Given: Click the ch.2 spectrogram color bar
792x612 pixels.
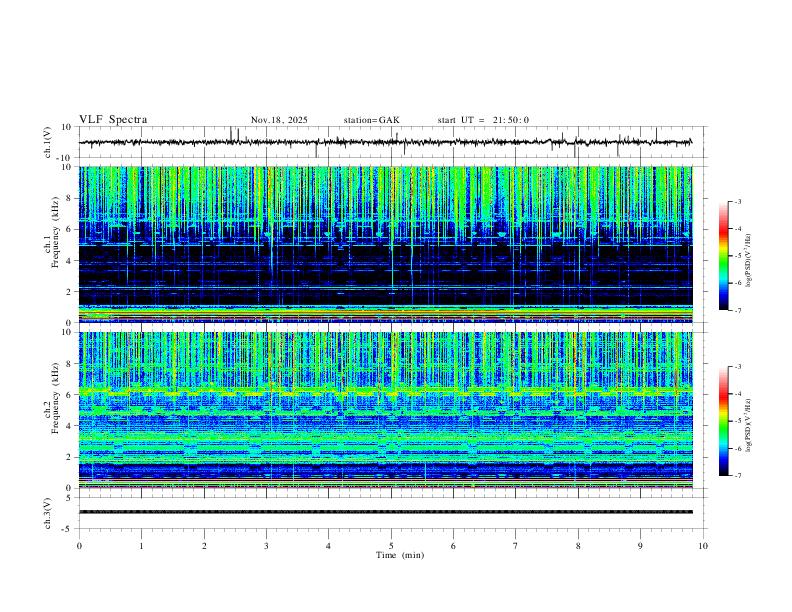Looking at the screenshot, I should click(723, 421).
